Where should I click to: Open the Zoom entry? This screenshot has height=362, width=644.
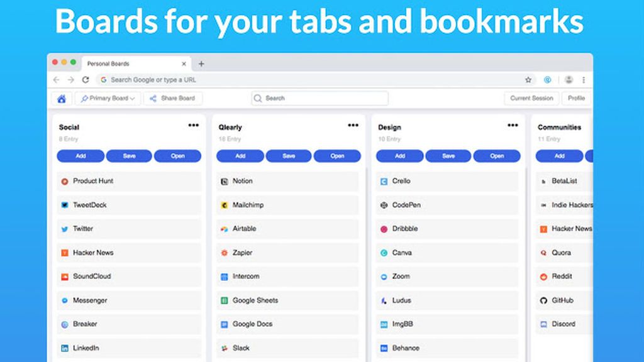447,277
